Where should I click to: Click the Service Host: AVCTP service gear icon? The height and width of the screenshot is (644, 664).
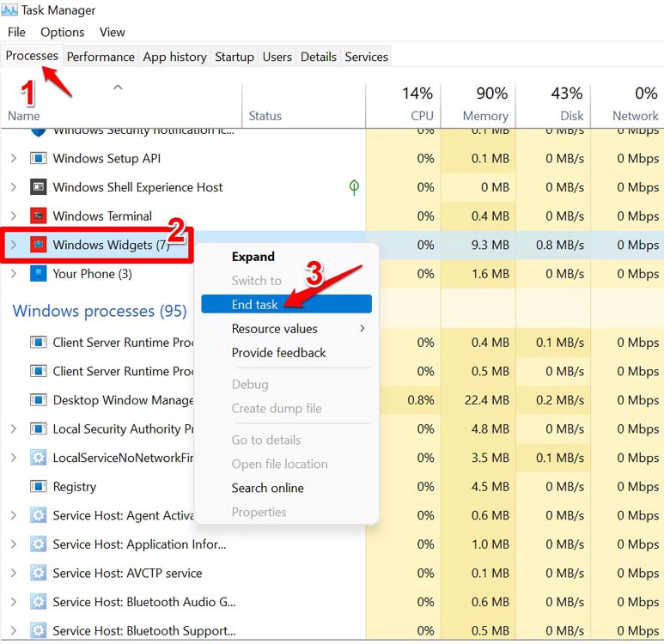38,573
